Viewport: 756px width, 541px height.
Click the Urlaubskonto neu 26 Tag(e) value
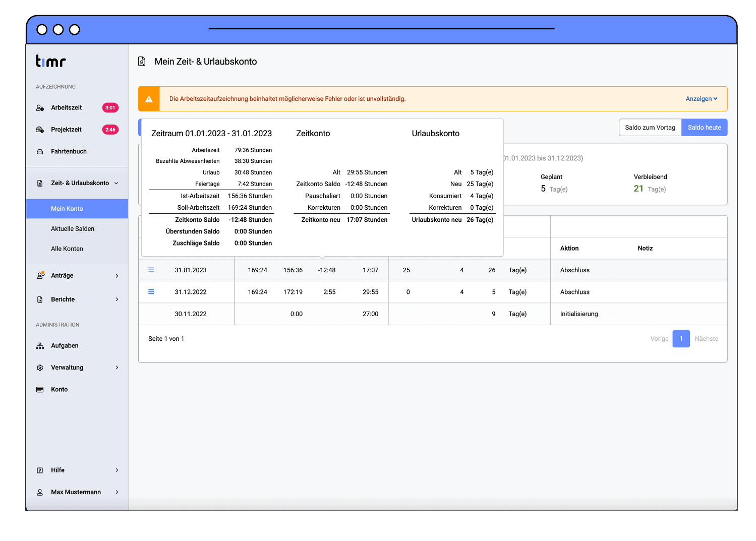[480, 220]
